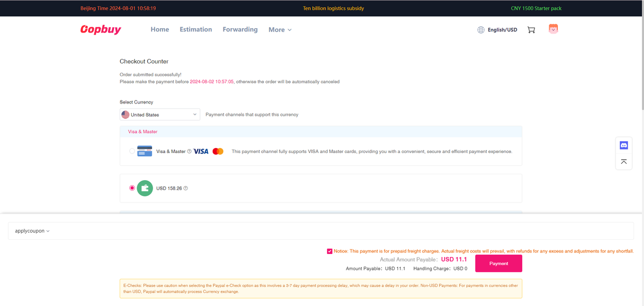Open the Discord chat icon
644x306 pixels.
tap(624, 146)
